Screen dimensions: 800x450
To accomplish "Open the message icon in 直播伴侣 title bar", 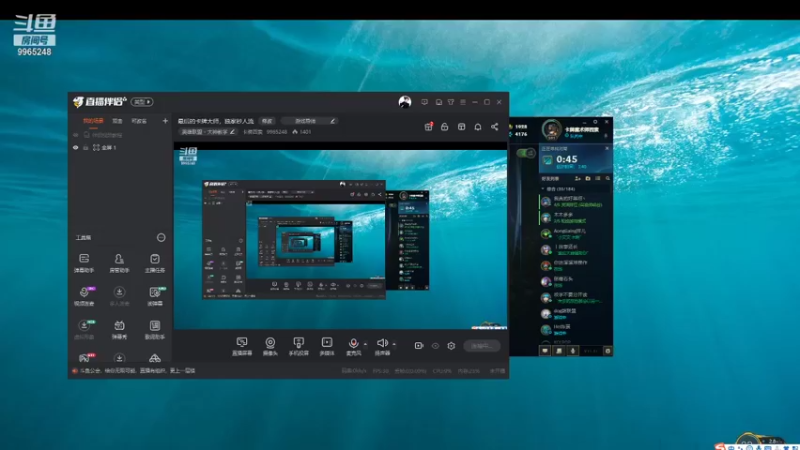I will coord(424,102).
